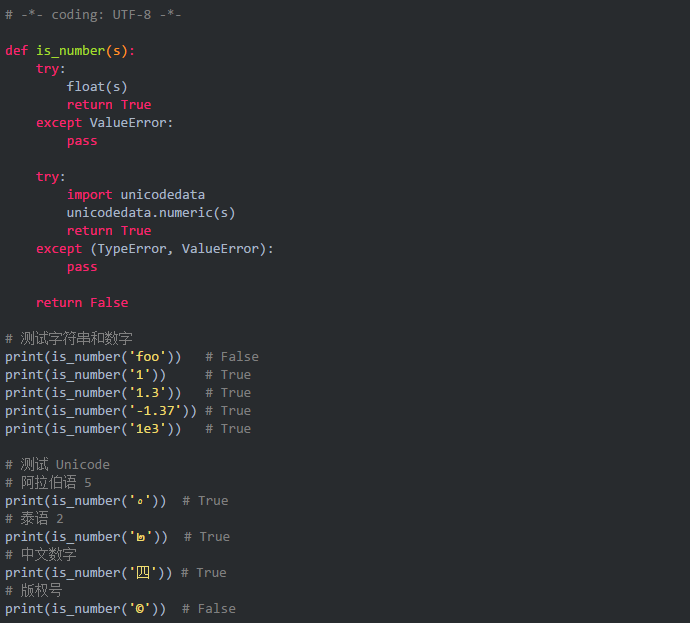
Task: Click the 'def is_number(s):' line
Action: coord(70,51)
